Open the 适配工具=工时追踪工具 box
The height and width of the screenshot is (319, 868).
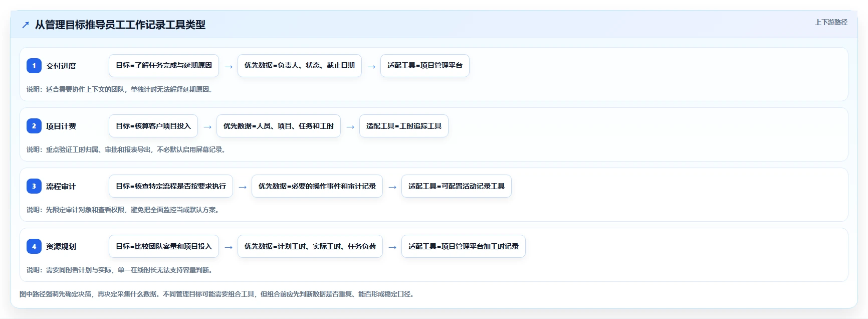[404, 126]
